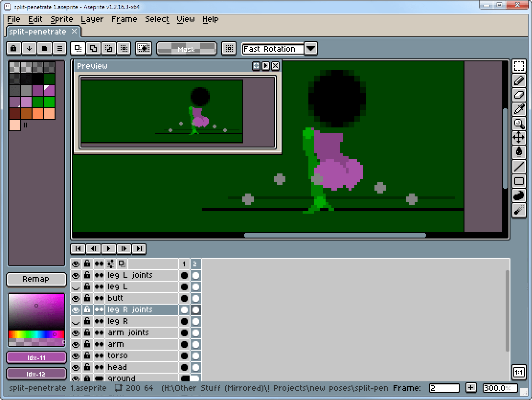This screenshot has height=400, width=532.
Task: Select the Rectangular Marquee tool
Action: pos(519,66)
